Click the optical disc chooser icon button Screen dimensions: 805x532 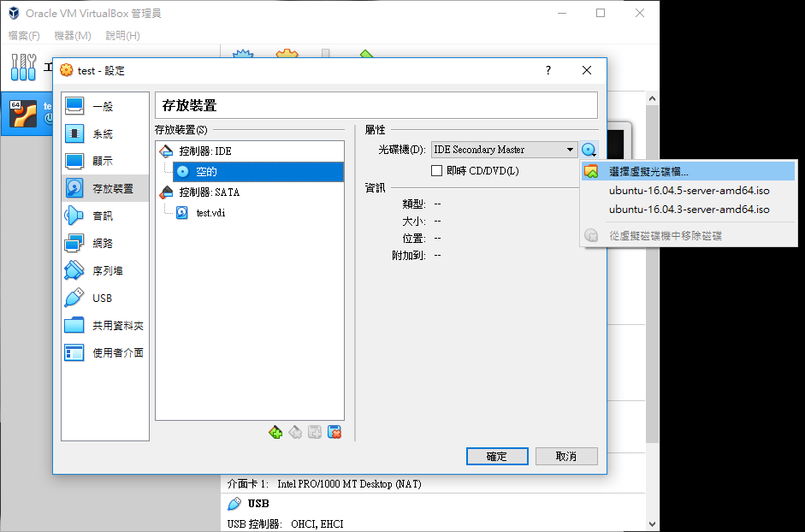[x=589, y=150]
